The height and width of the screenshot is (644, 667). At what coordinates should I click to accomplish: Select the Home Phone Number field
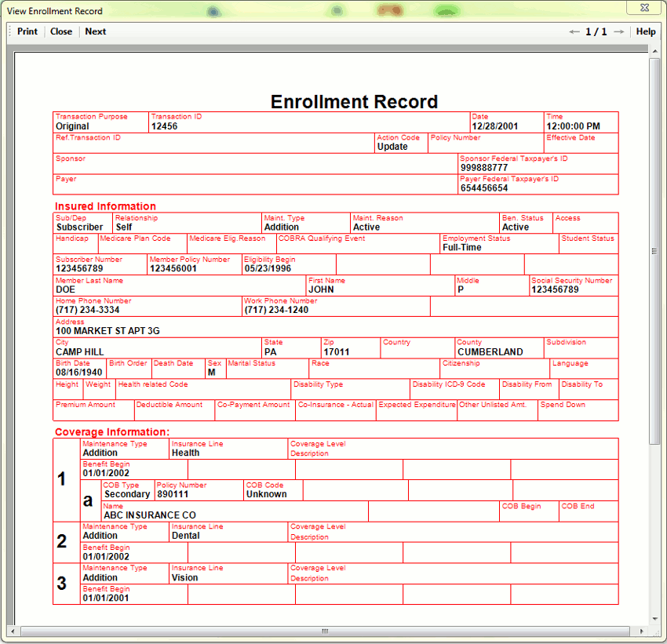pos(88,310)
